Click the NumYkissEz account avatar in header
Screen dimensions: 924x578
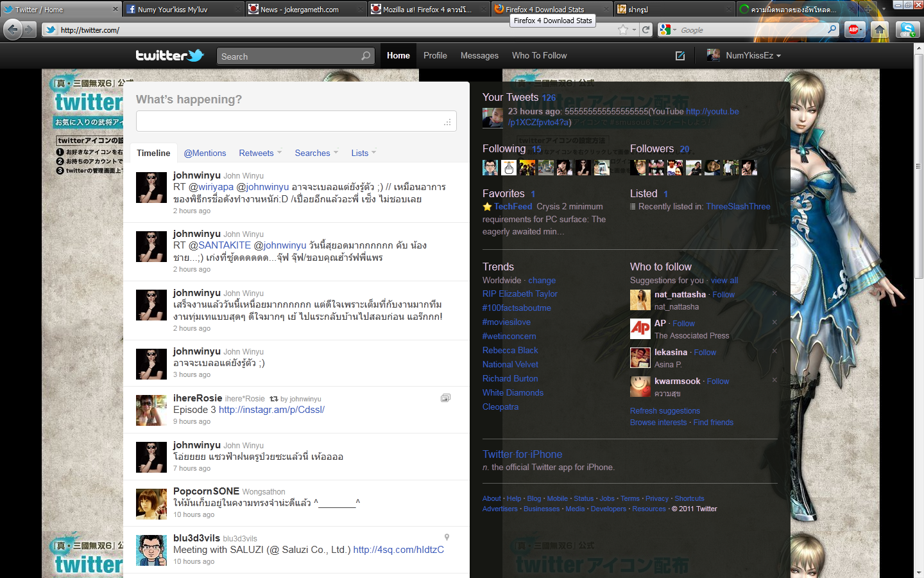[713, 55]
